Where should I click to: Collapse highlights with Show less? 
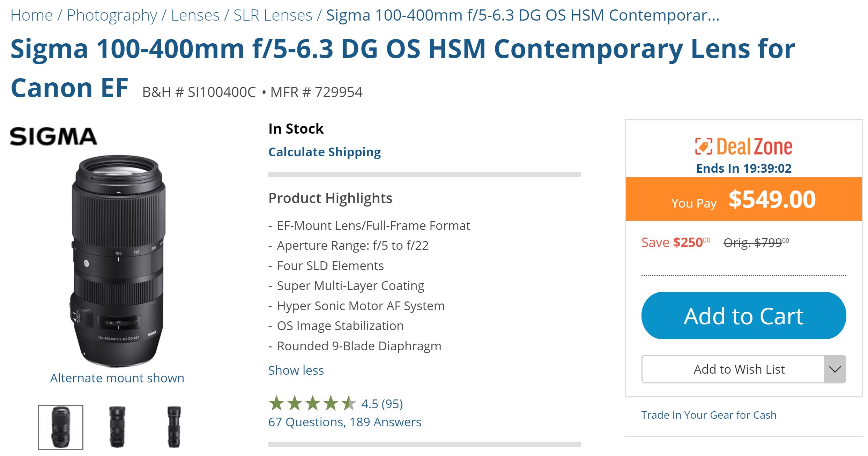(296, 370)
